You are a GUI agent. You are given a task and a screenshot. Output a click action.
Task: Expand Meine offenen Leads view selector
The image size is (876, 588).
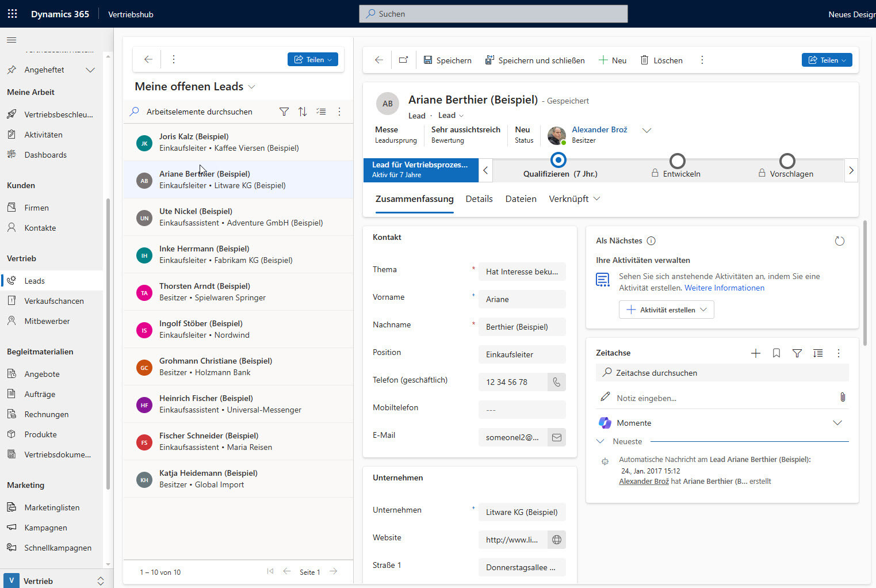coord(251,87)
